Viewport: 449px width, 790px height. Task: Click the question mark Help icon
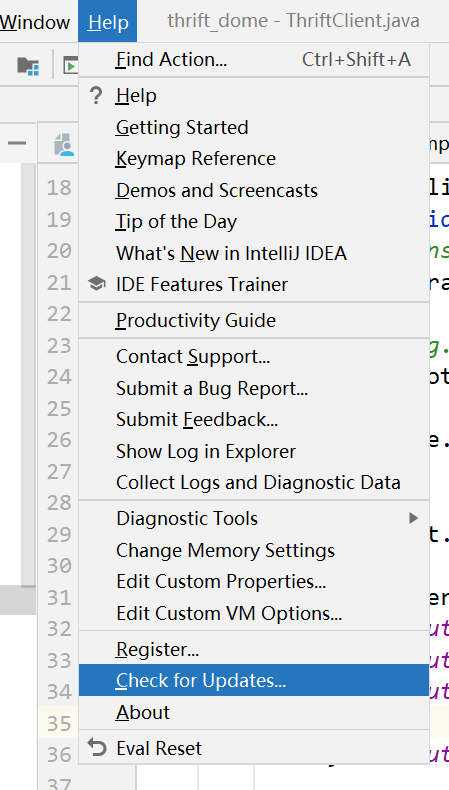click(x=96, y=95)
